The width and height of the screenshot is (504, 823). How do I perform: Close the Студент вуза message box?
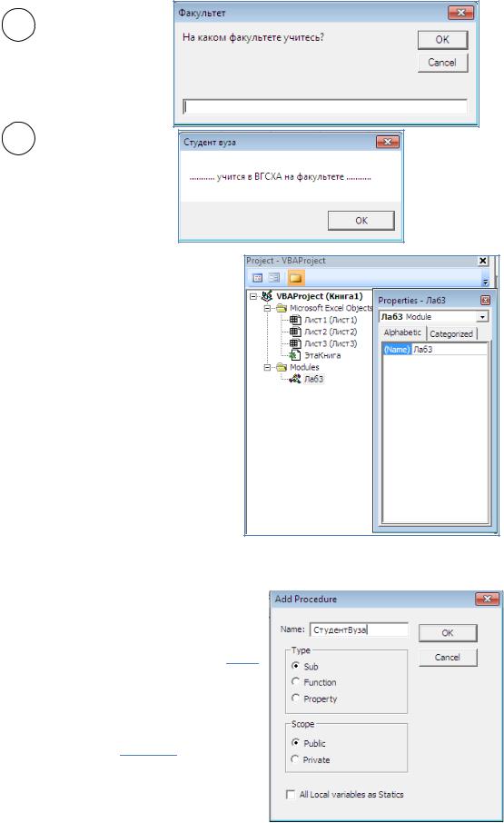coord(388,142)
